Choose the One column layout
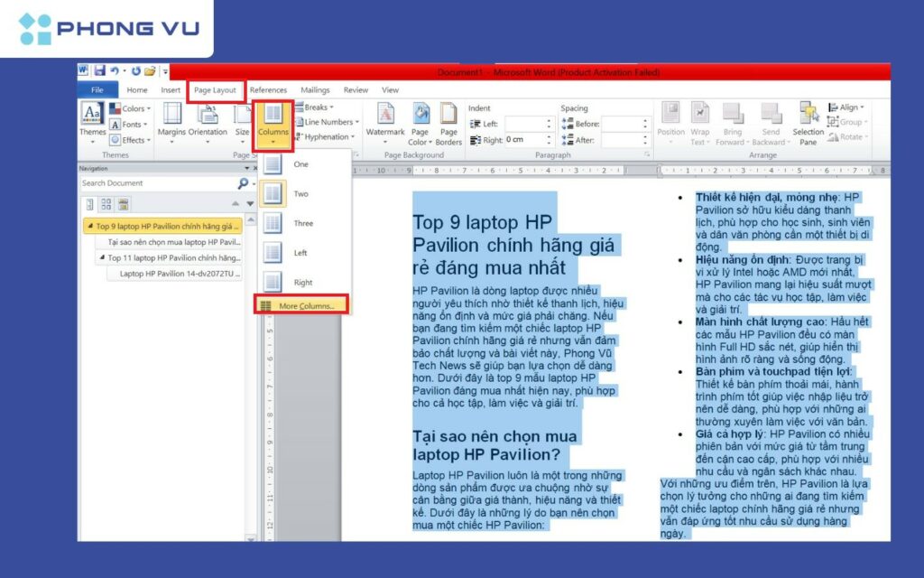The height and width of the screenshot is (578, 924). click(x=301, y=164)
